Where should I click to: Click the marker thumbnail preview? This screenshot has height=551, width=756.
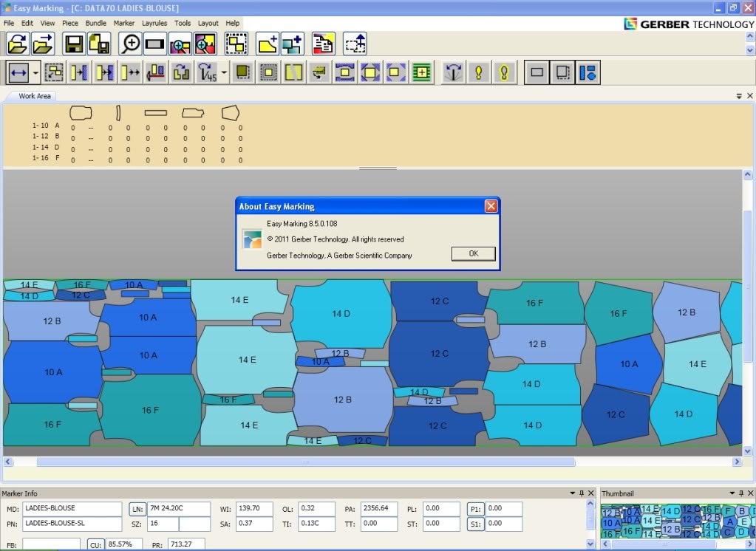click(x=678, y=521)
